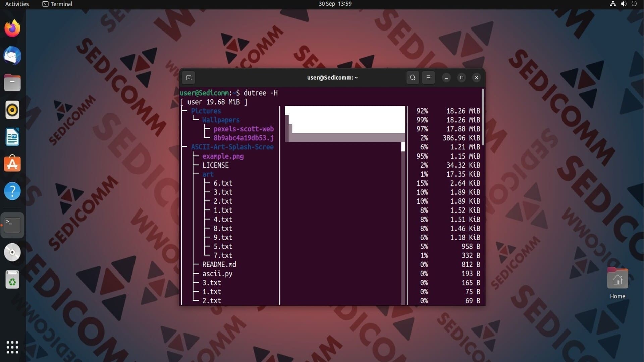This screenshot has height=362, width=644.
Task: Select the Terminal icon in the dock
Action: 12,225
